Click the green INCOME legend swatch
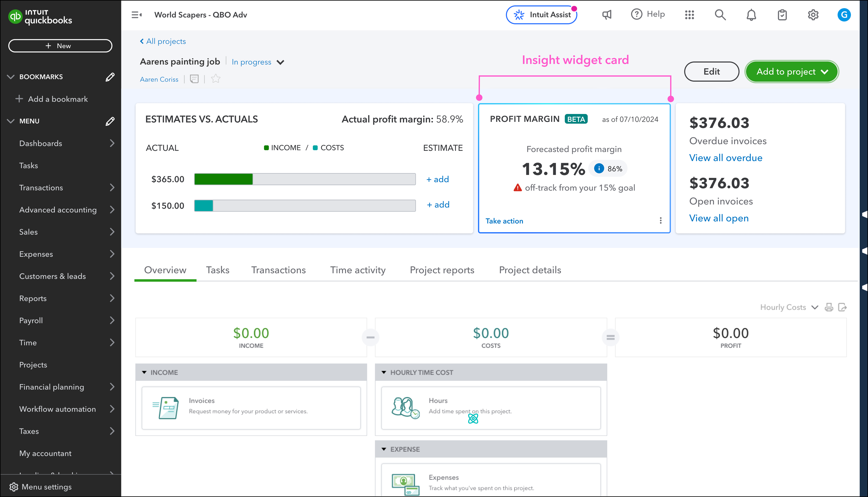 pos(266,148)
